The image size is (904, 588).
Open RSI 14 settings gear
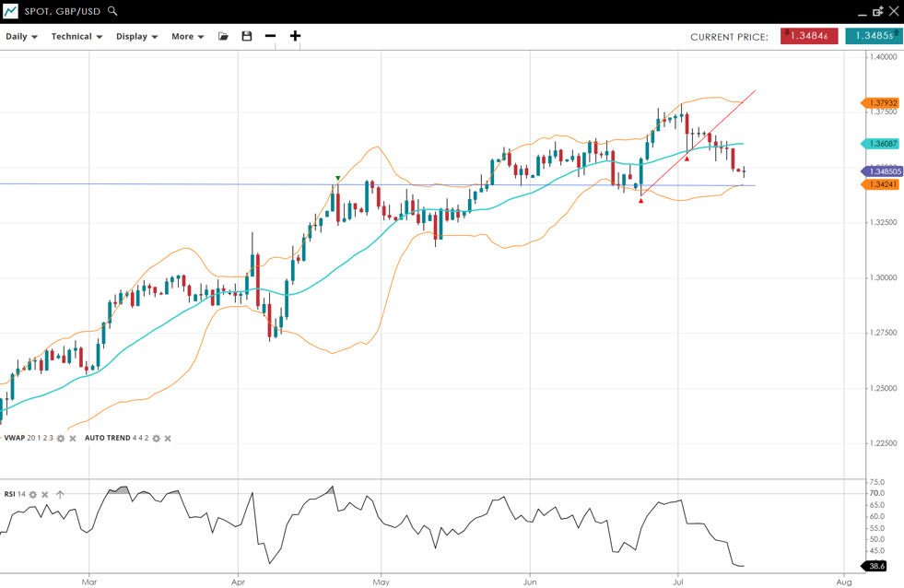click(33, 495)
